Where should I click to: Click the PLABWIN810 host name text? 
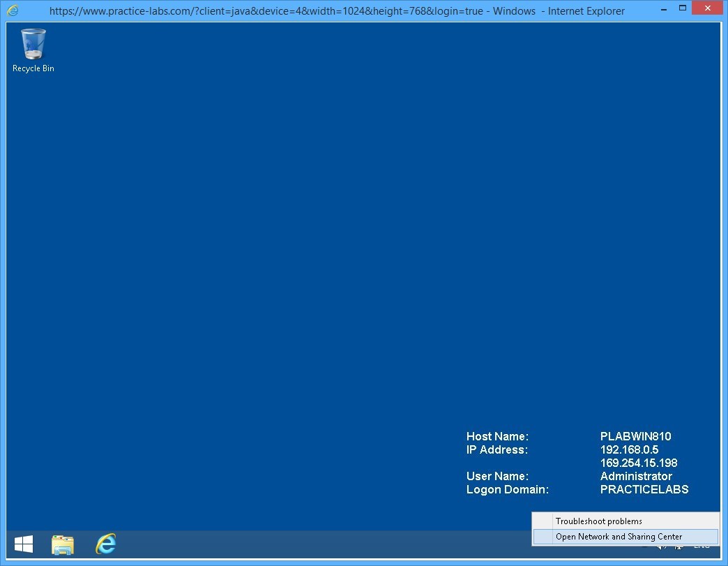click(635, 437)
